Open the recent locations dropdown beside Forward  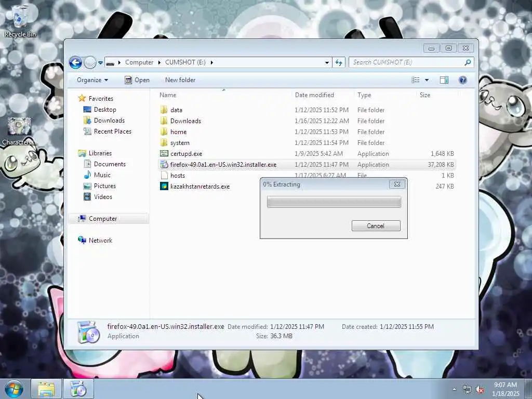100,63
